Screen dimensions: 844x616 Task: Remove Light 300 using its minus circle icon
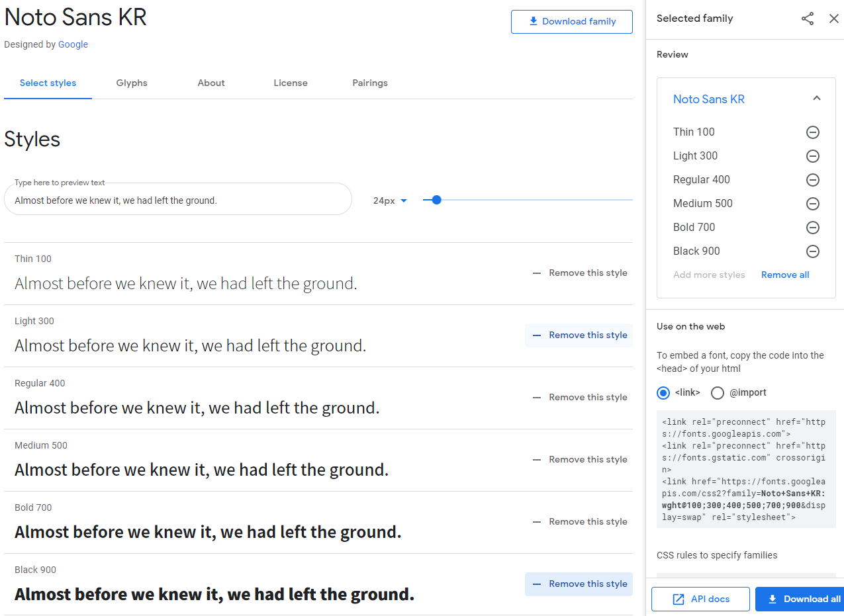(813, 156)
